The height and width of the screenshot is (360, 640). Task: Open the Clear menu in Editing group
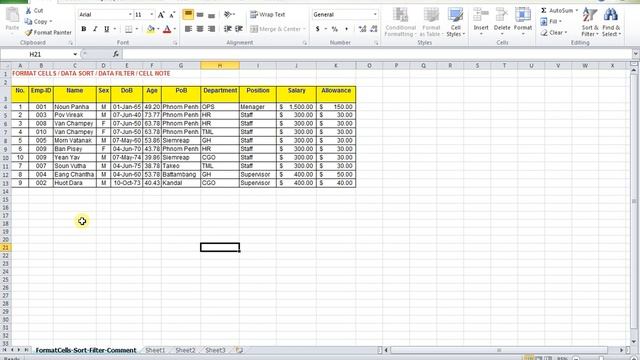pyautogui.click(x=553, y=32)
